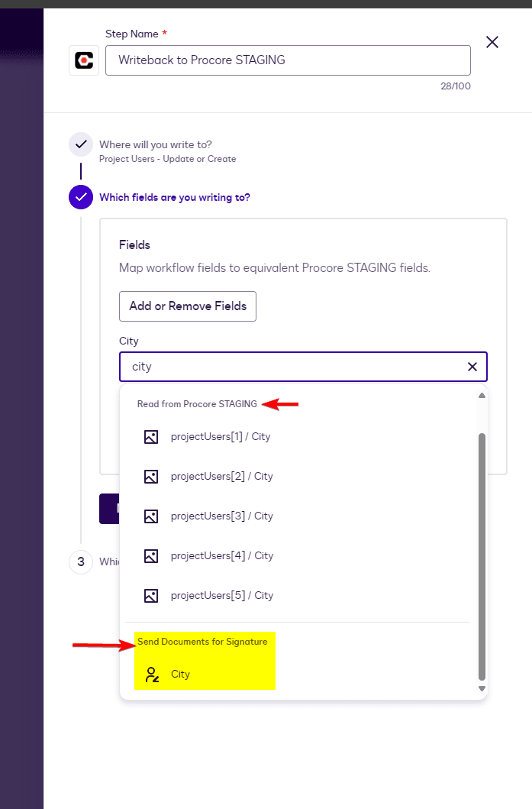
Task: Click the Procore logo icon beside Step Name
Action: click(x=84, y=60)
